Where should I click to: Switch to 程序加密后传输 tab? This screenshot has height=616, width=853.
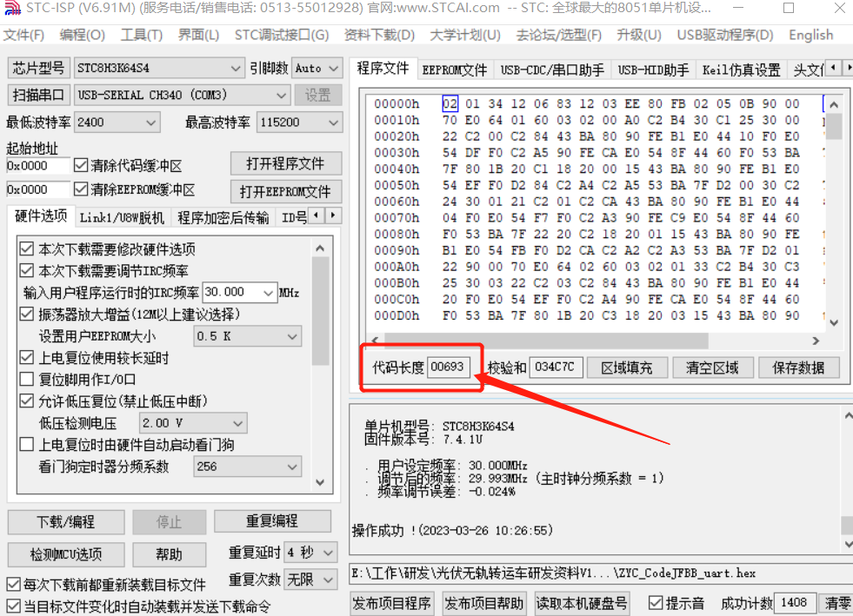pos(223,218)
